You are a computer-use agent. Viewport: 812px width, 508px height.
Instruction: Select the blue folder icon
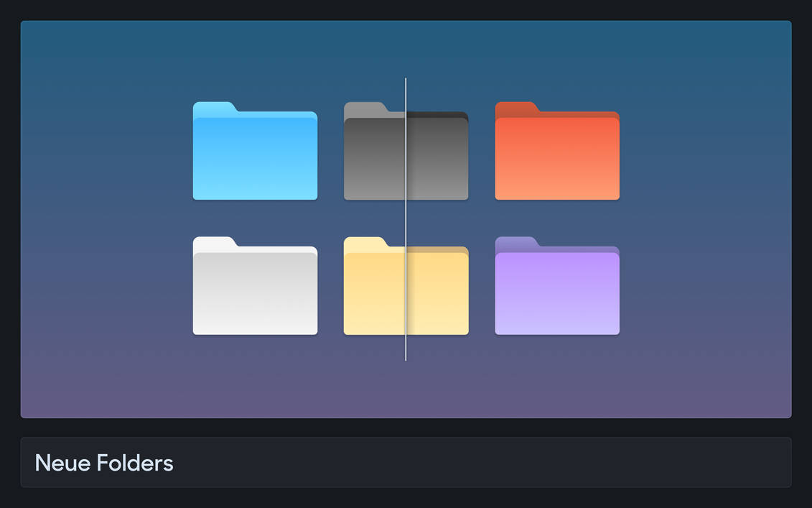[255, 154]
